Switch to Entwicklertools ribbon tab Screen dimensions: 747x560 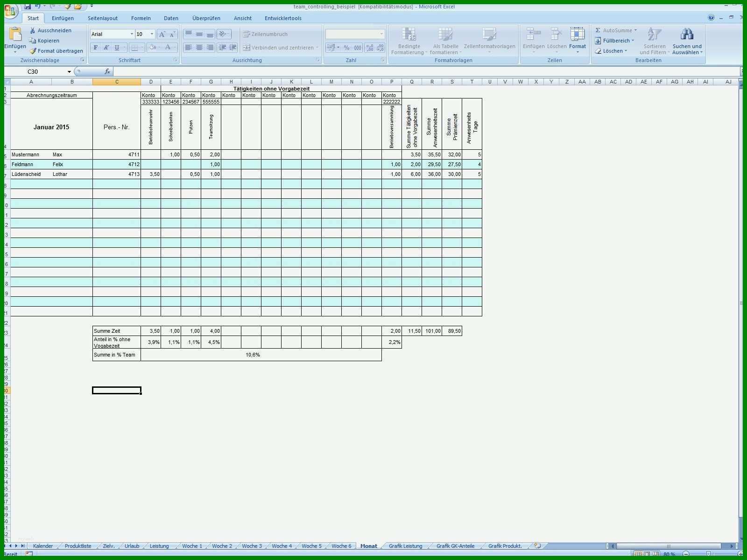pyautogui.click(x=283, y=18)
